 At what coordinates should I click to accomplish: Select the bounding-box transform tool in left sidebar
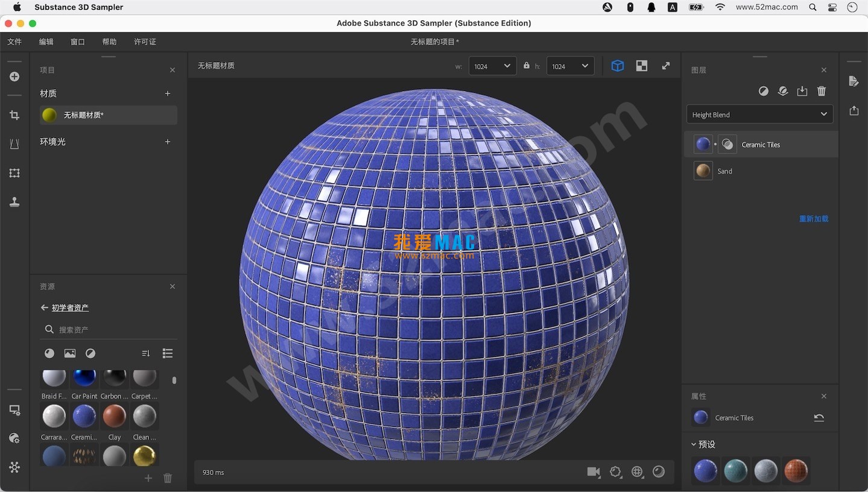tap(14, 173)
